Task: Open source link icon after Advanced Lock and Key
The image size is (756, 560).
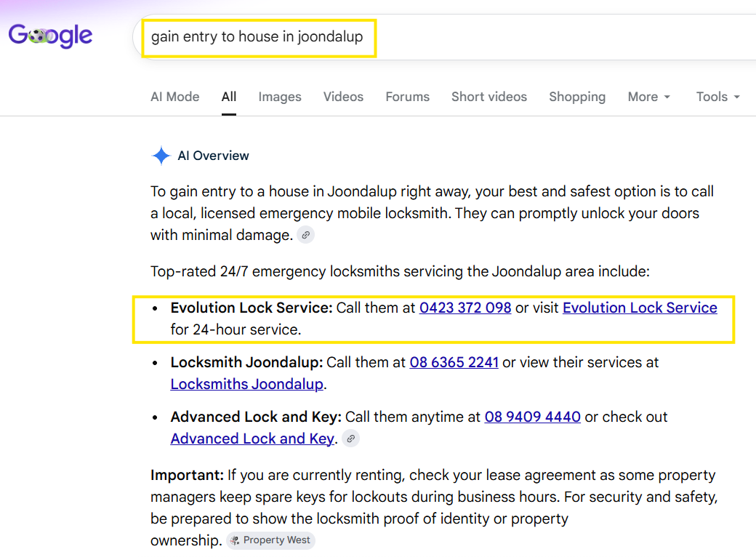Action: tap(351, 439)
